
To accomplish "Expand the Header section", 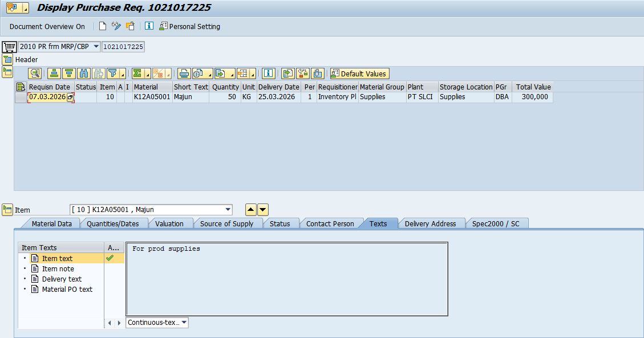I will click(x=7, y=59).
